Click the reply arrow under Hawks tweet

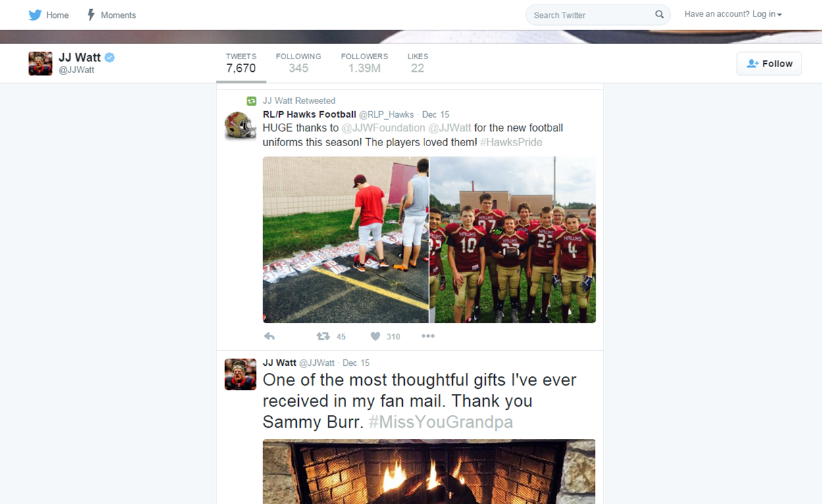point(269,336)
